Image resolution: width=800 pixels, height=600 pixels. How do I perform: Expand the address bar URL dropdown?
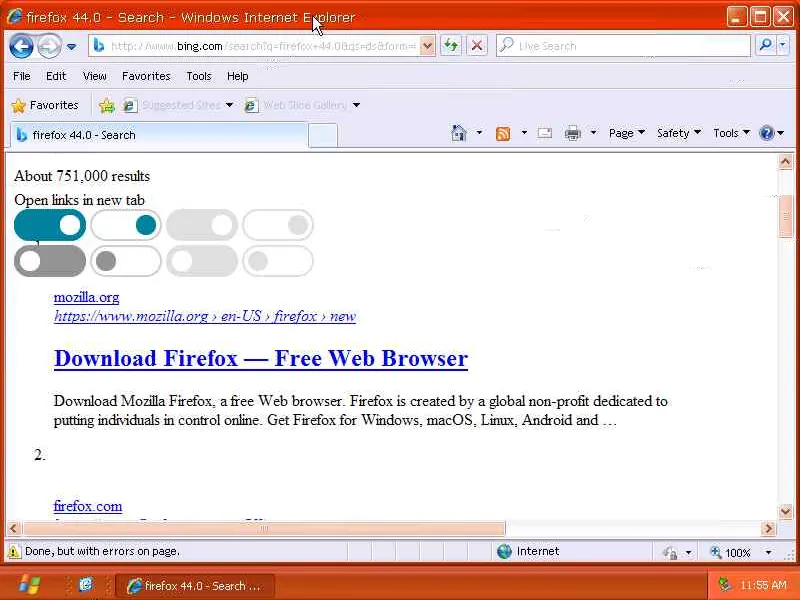coord(428,46)
